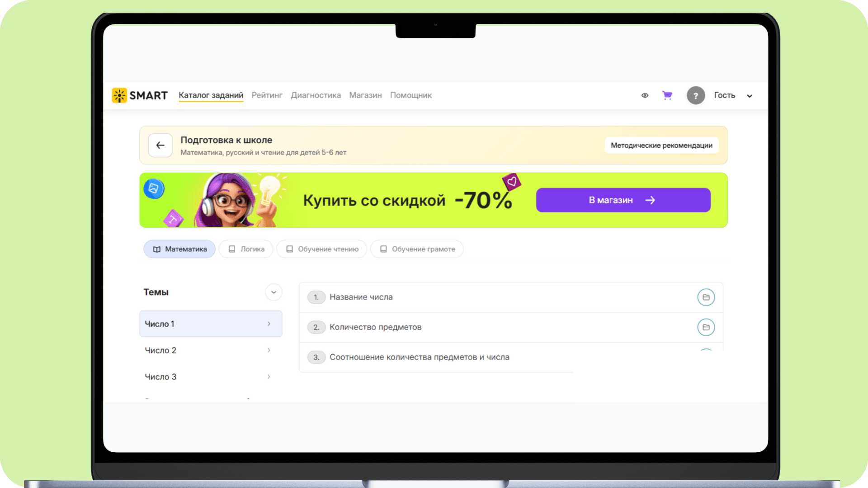The width and height of the screenshot is (868, 488).
Task: Click the guest avatar question mark icon
Action: (x=695, y=95)
